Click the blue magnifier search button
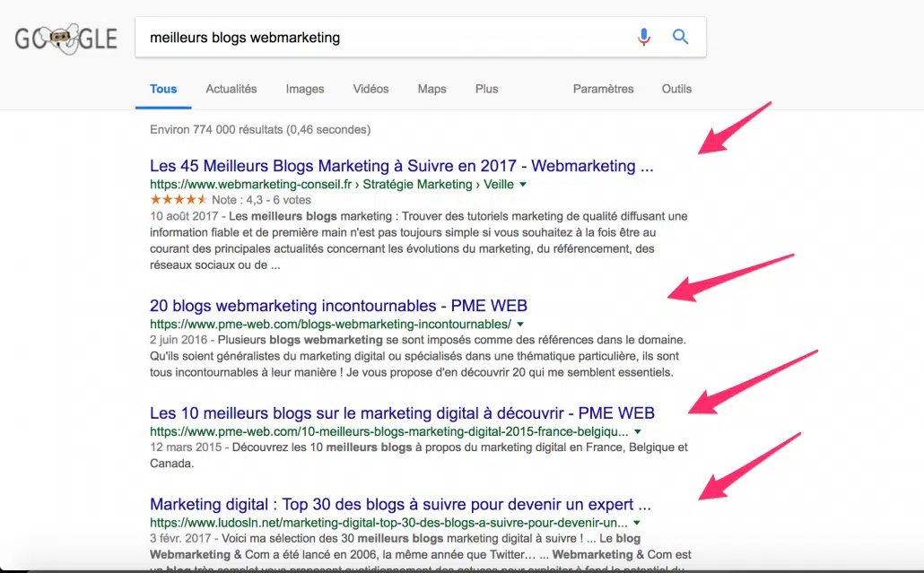924x573 pixels. click(680, 37)
